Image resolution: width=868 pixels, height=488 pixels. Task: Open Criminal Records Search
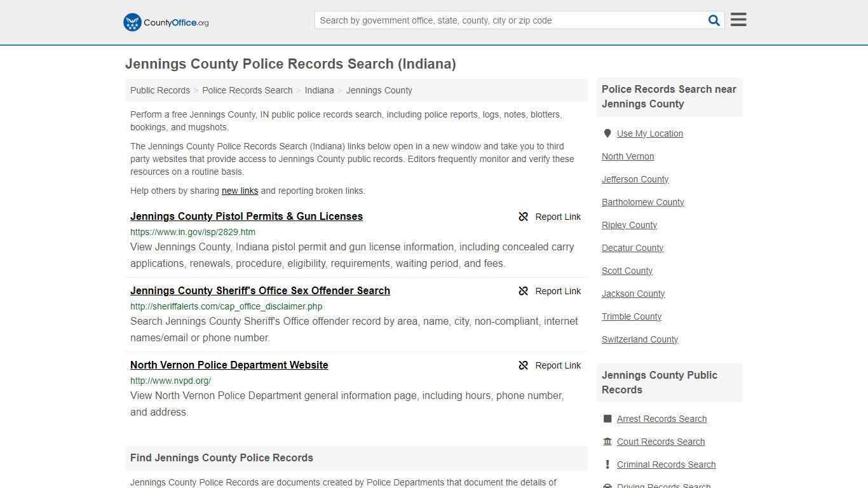(666, 464)
